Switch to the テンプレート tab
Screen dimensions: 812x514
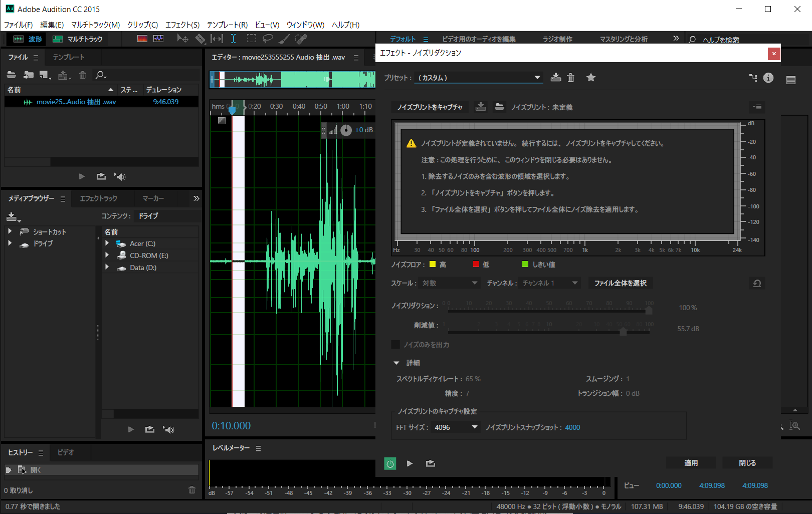point(69,57)
